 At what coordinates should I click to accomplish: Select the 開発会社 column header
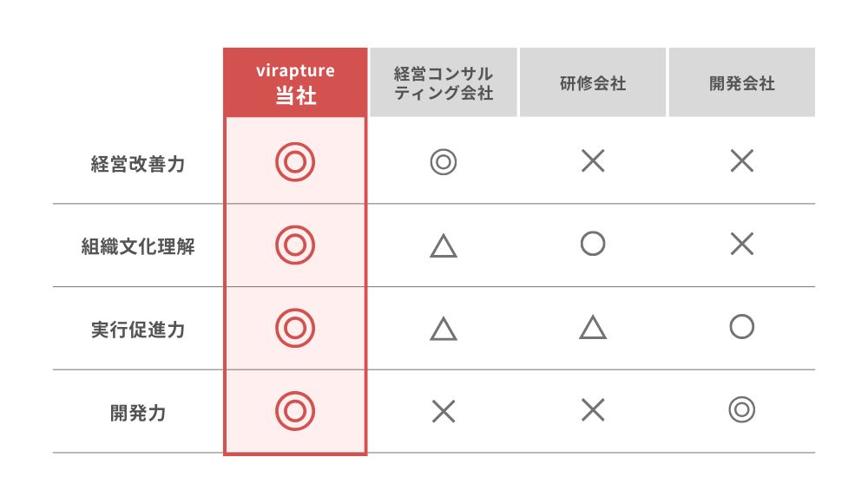pos(742,84)
